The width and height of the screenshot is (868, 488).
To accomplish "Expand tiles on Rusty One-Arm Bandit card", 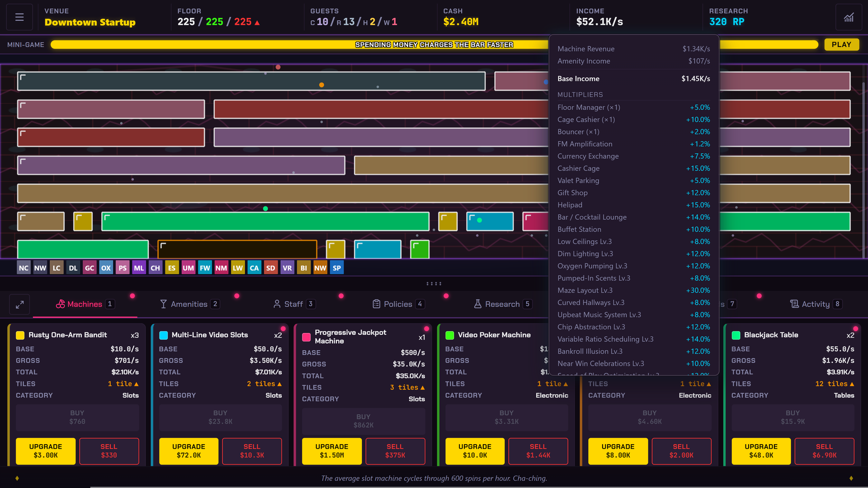I will pos(123,384).
